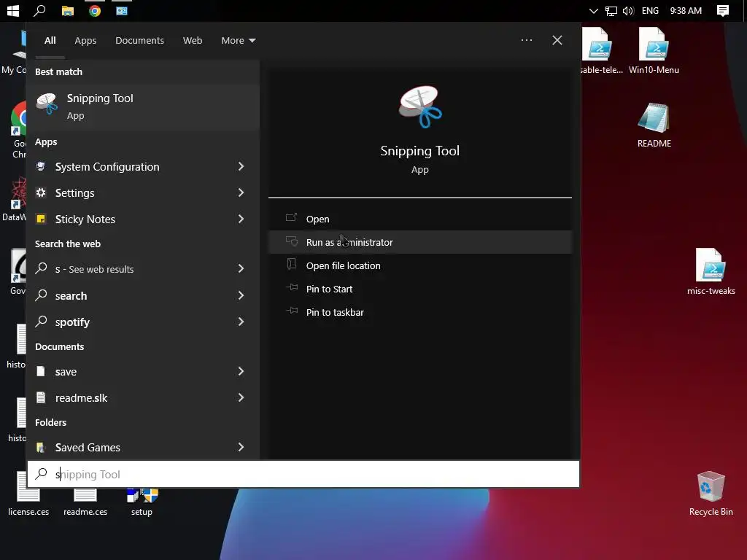Click the Sticky Notes icon
747x560 pixels.
41,219
